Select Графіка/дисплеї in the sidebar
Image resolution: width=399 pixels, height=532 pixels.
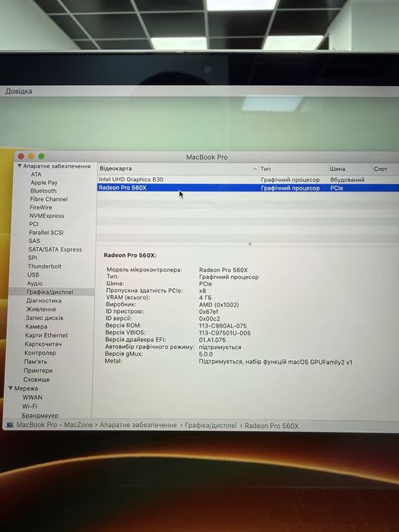(50, 292)
